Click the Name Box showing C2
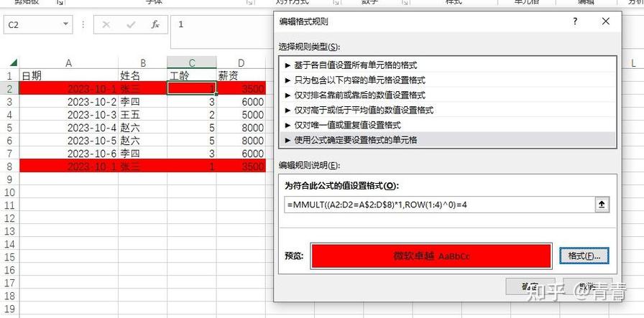 pos(38,24)
